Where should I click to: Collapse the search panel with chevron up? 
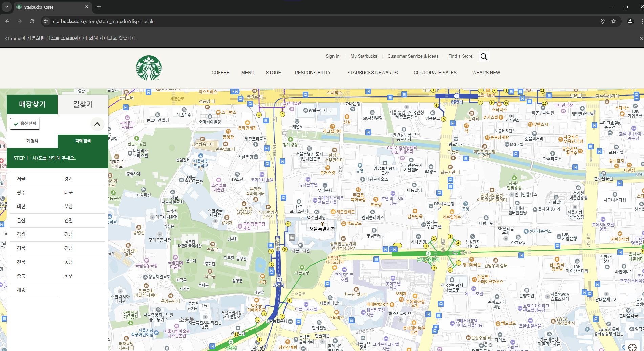[97, 124]
